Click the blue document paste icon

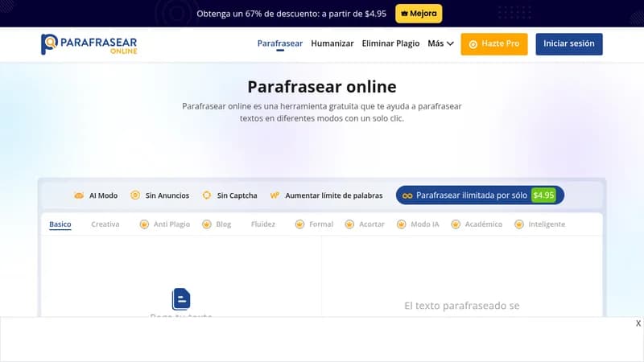pyautogui.click(x=181, y=298)
